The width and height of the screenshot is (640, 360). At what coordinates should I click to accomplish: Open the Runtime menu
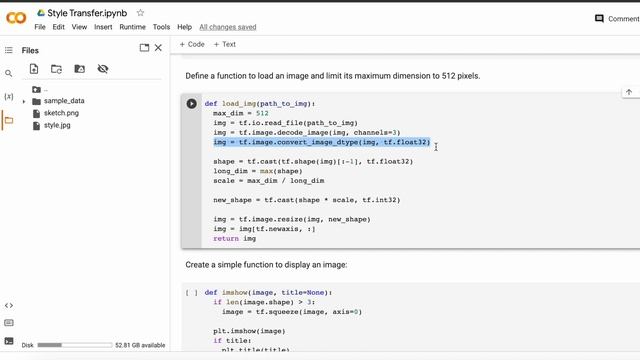tap(132, 27)
